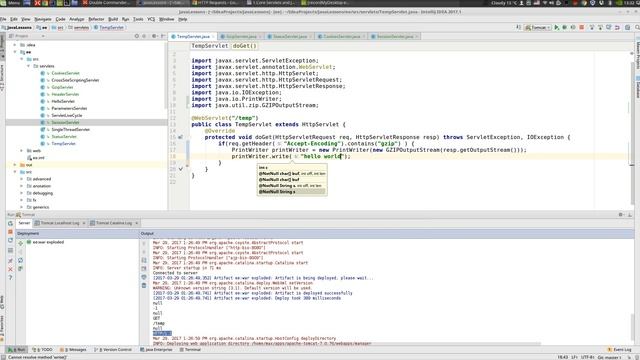Open Version Control tool window button
Screen dimensions: 640x360
tap(113, 350)
